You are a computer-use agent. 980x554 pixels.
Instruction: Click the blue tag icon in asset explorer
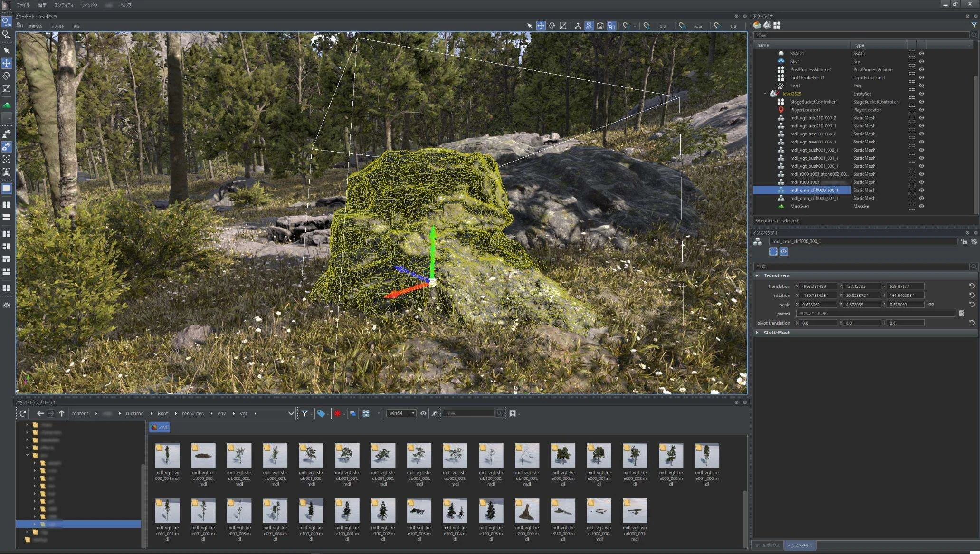click(x=321, y=413)
